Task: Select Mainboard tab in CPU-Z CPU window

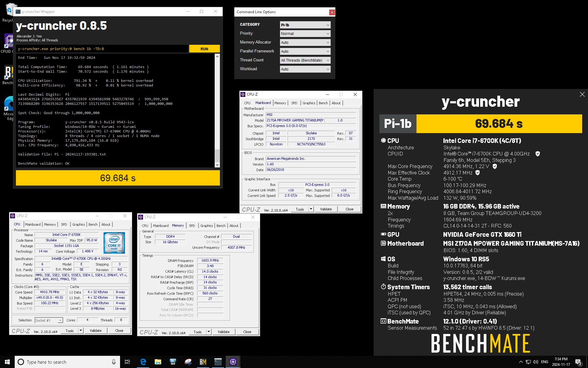Action: point(33,224)
